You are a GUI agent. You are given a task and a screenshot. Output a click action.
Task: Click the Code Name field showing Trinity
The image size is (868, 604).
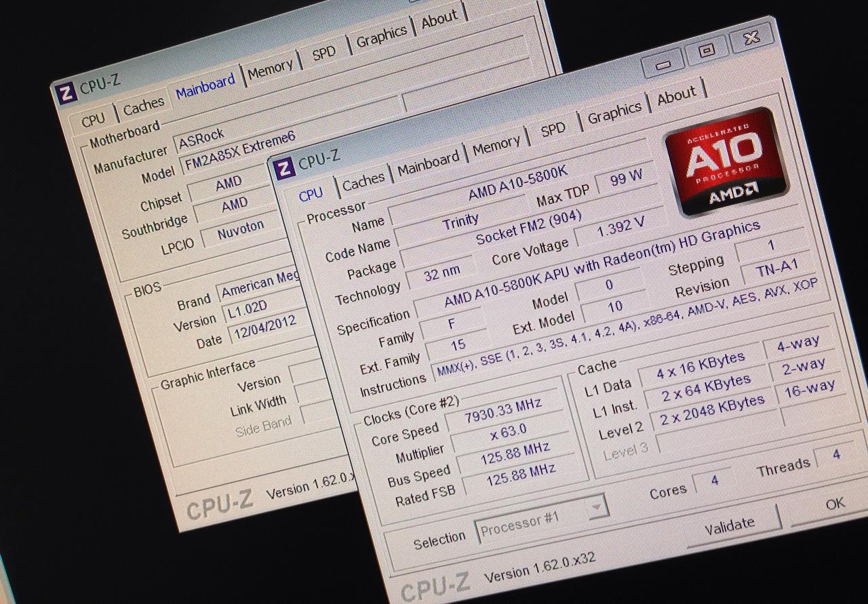tap(460, 222)
